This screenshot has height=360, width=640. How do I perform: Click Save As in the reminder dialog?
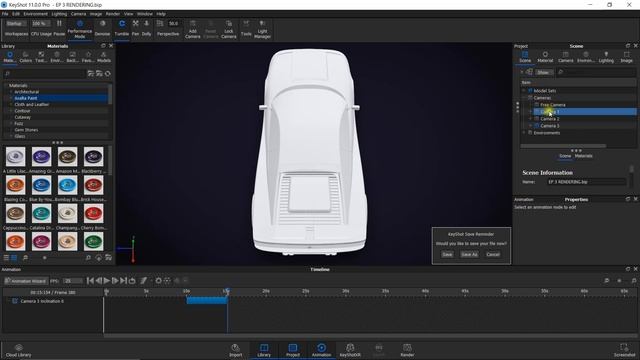(x=469, y=254)
